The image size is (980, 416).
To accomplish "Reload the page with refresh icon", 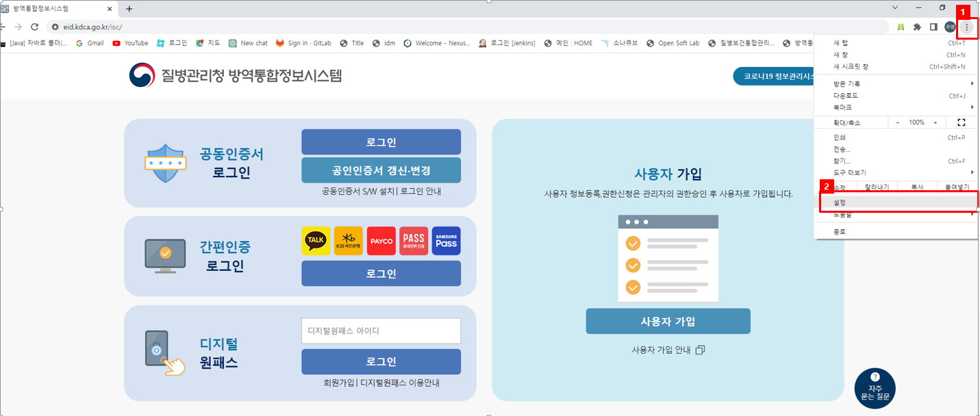I will click(x=34, y=27).
